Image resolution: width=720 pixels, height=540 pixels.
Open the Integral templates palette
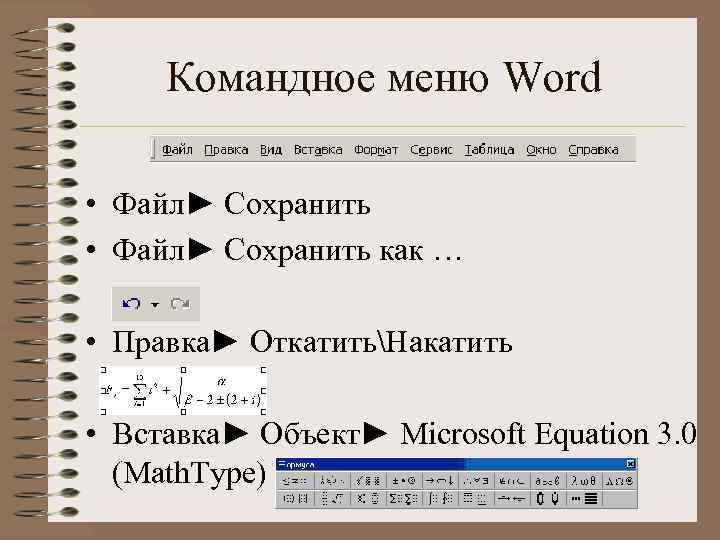[439, 498]
